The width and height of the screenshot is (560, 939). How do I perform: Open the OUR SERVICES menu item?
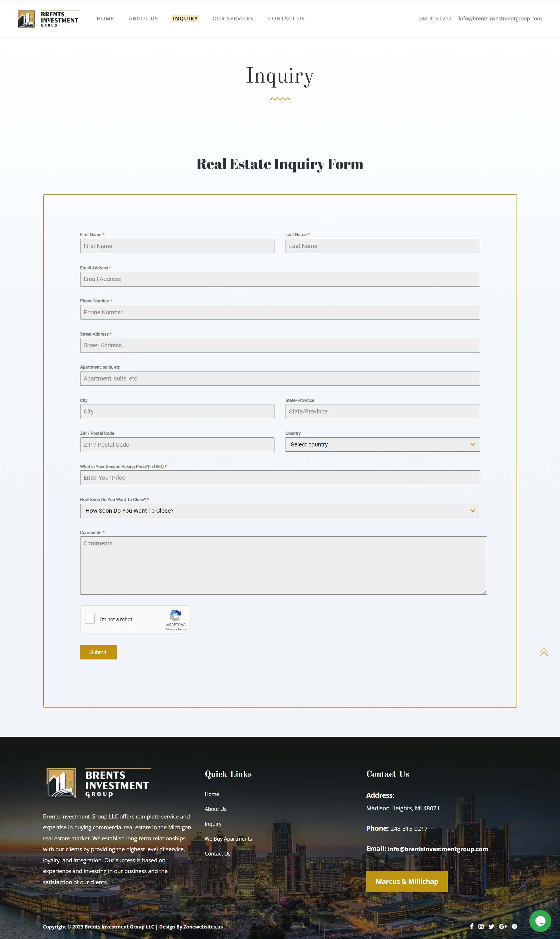coord(232,18)
